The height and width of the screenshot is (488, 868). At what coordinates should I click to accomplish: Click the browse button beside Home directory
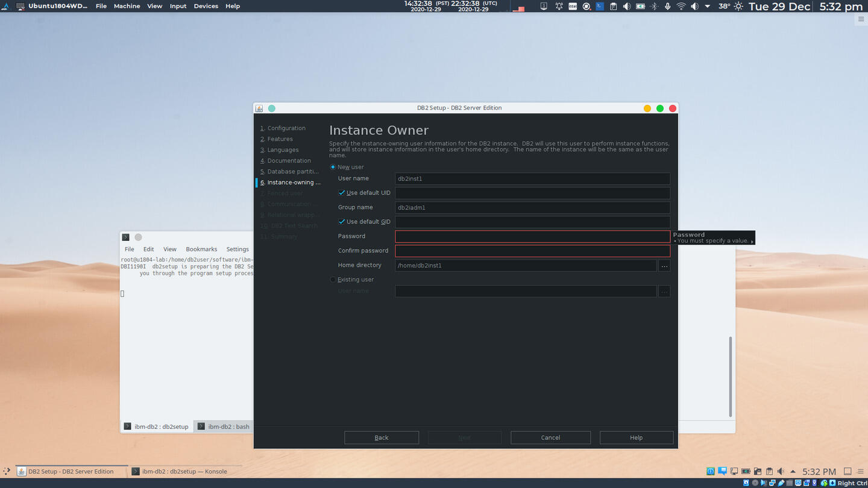click(x=664, y=265)
